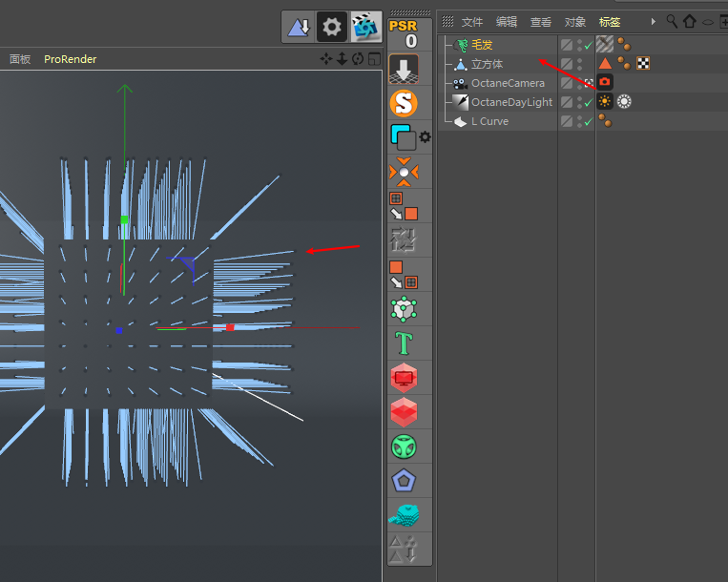Click the hair material tag on 毛发
Image resolution: width=728 pixels, height=582 pixels.
(605, 45)
